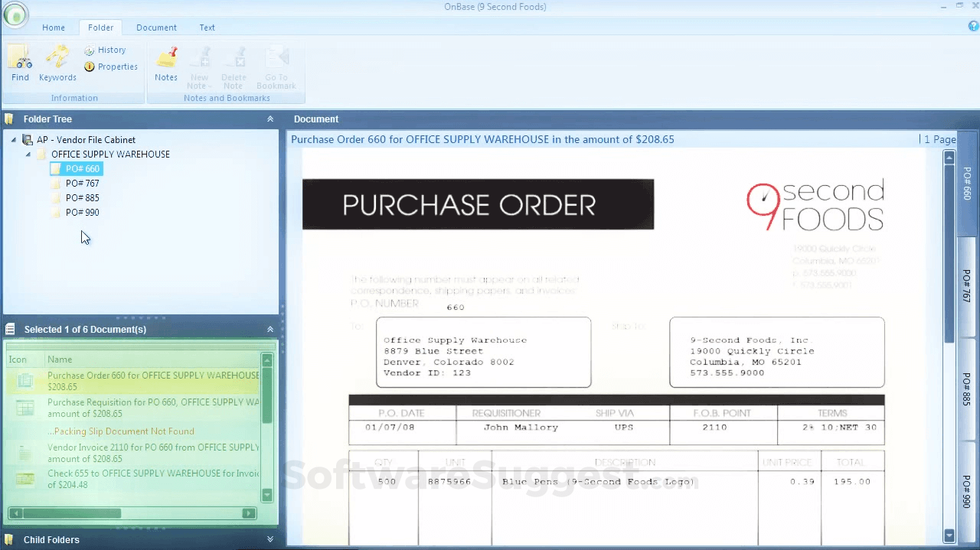The width and height of the screenshot is (980, 550).
Task: Select the Find tool in the ribbon
Action: [20, 63]
